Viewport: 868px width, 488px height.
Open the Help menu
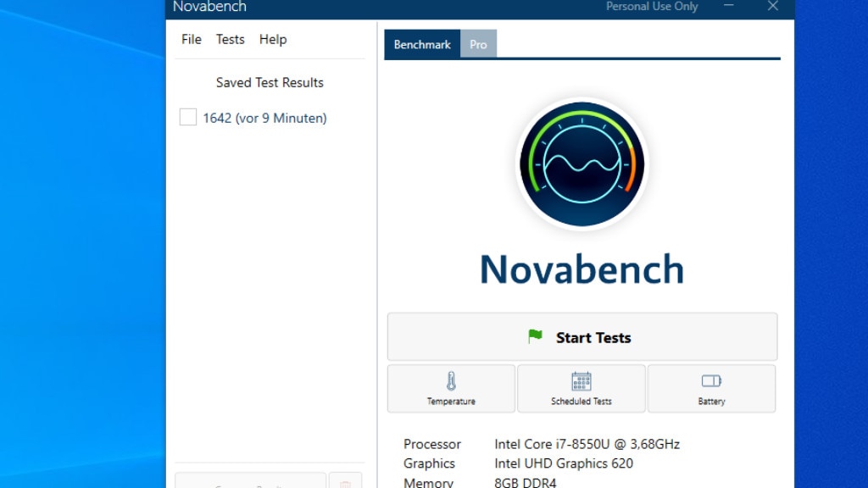tap(273, 39)
